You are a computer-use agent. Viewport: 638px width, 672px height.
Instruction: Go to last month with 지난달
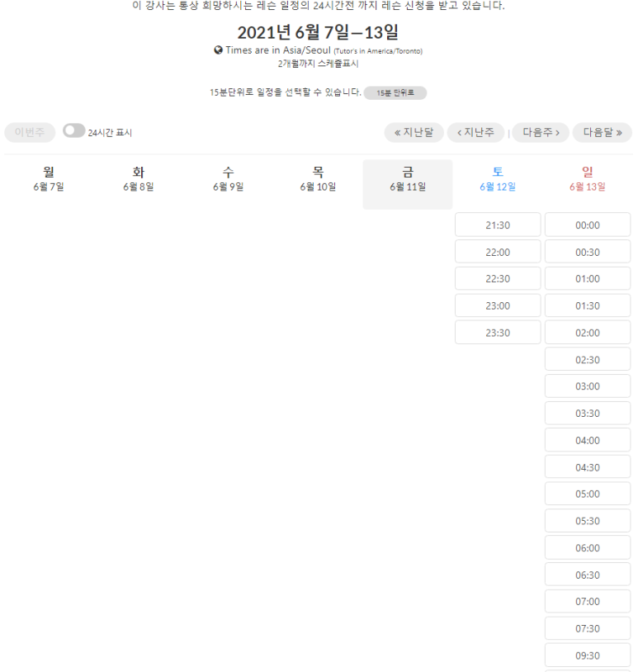[414, 132]
